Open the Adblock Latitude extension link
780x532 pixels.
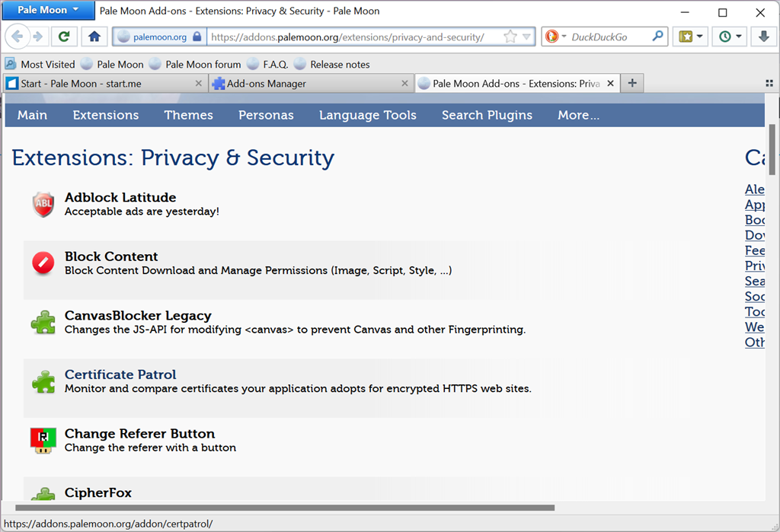(x=120, y=197)
